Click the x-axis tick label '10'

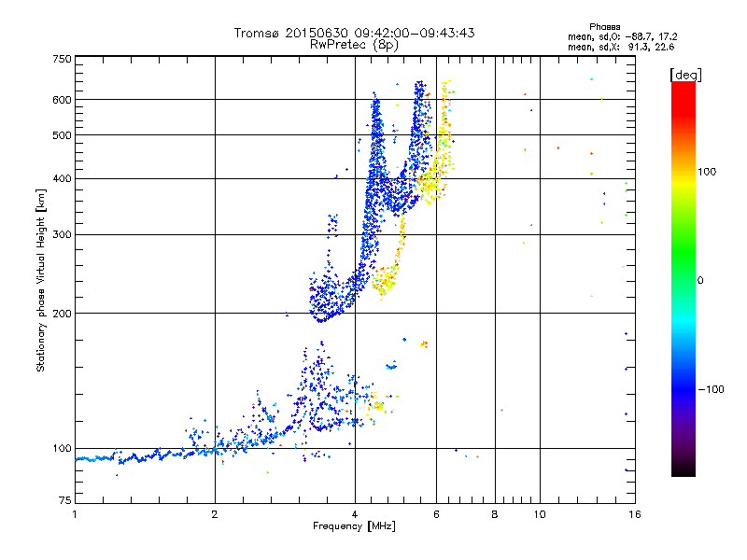pos(540,514)
